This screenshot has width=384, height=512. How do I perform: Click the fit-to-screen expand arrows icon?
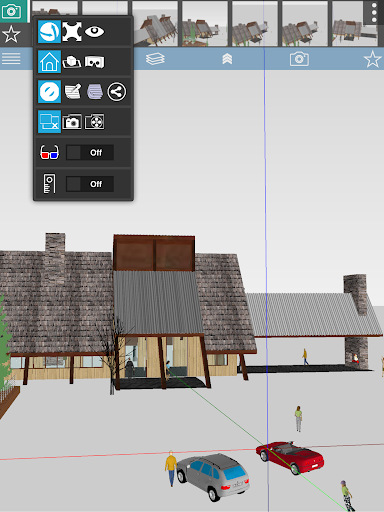(x=72, y=32)
